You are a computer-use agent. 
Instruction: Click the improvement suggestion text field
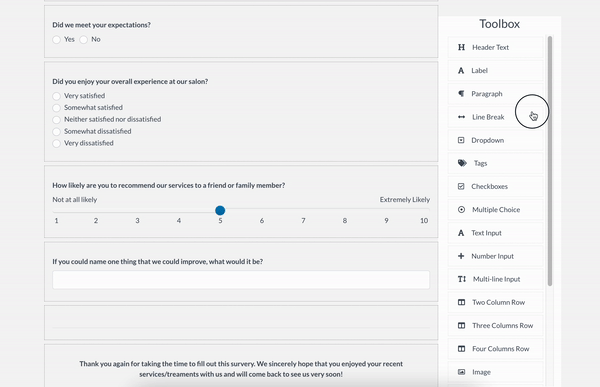tap(241, 280)
